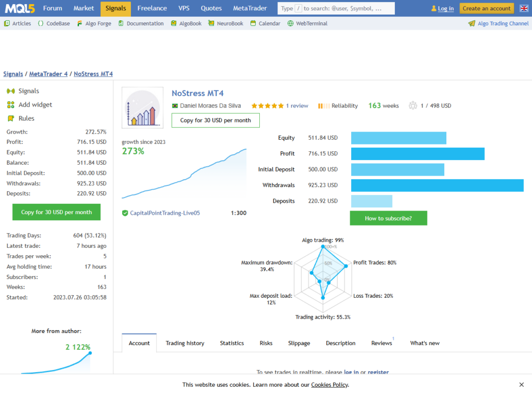The image size is (532, 395).
Task: Open the Quotes menu item
Action: point(211,8)
